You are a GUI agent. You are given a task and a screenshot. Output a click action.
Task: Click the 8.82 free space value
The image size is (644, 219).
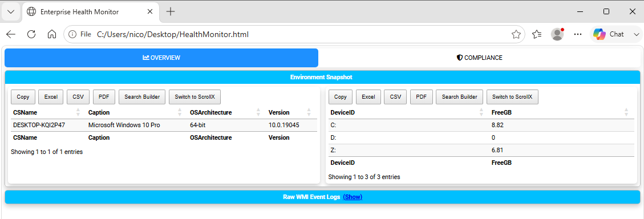click(x=497, y=125)
